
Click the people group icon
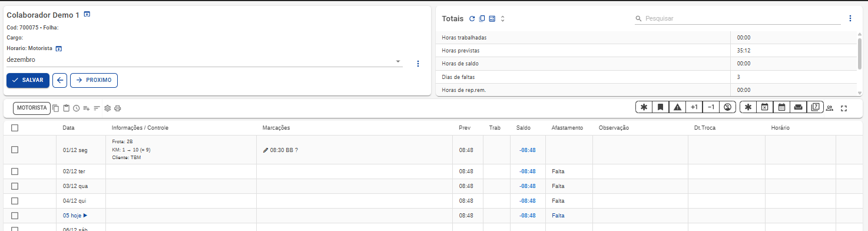click(830, 108)
